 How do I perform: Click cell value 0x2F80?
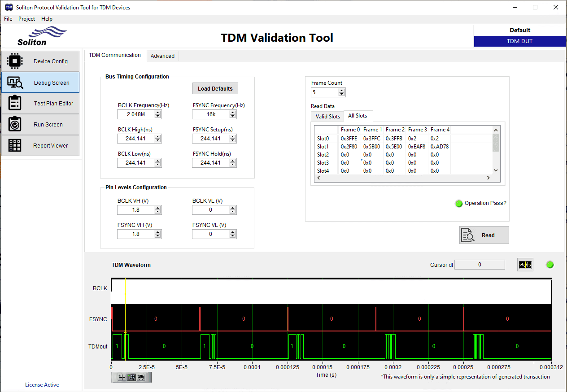349,147
